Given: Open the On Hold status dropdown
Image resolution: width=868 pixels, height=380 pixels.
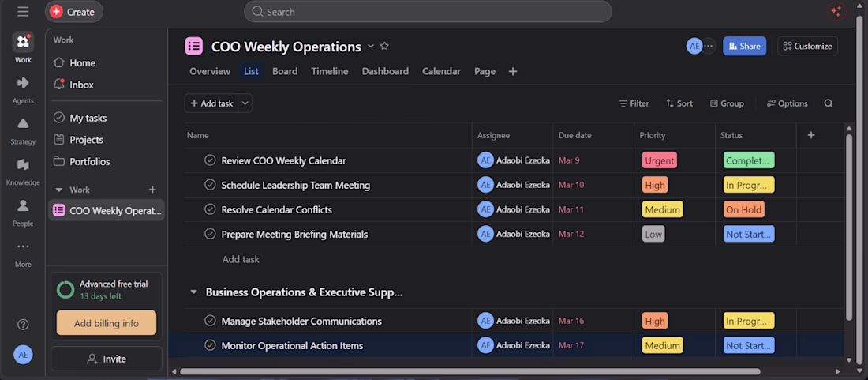Looking at the screenshot, I should (744, 210).
